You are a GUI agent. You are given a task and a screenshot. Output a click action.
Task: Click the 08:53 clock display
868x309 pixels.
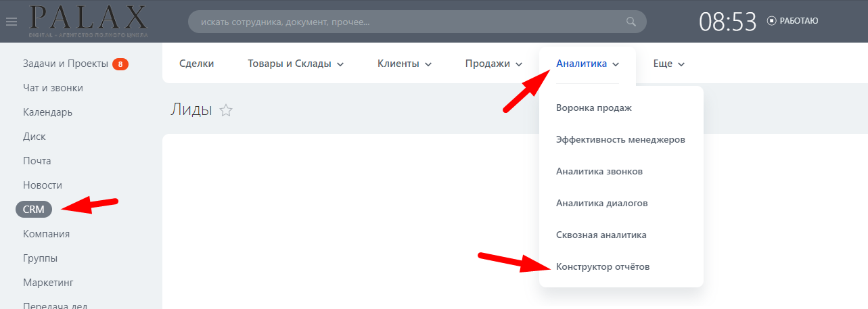(727, 22)
